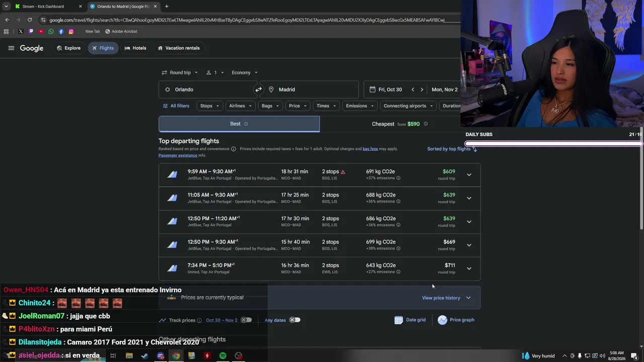Select next departure date arrow
Image resolution: width=644 pixels, height=362 pixels.
(x=422, y=89)
